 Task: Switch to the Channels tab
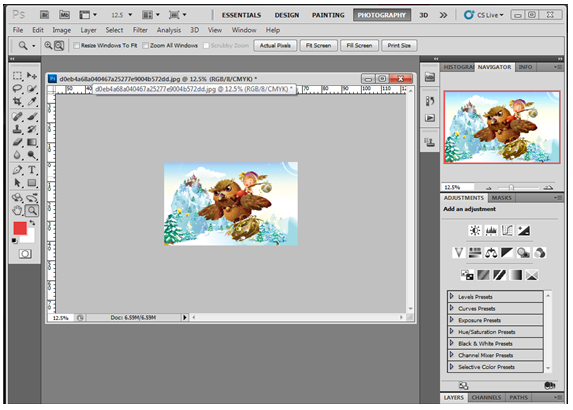point(486,397)
